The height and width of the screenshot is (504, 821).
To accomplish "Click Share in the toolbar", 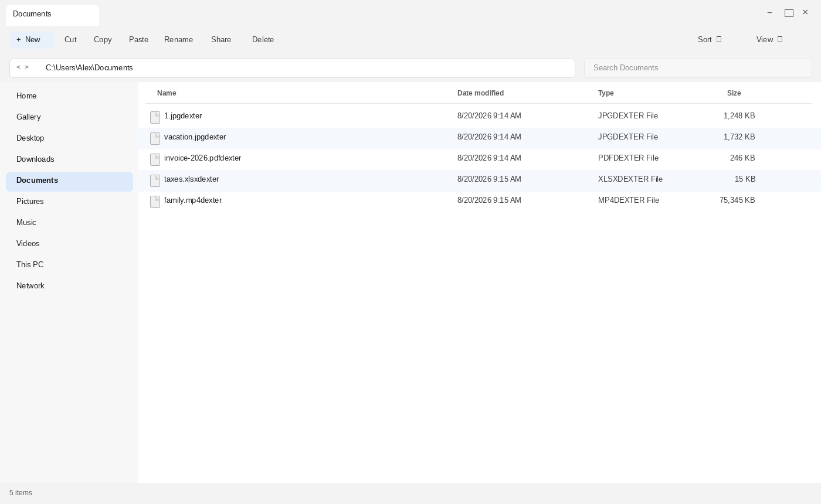I will tap(221, 40).
